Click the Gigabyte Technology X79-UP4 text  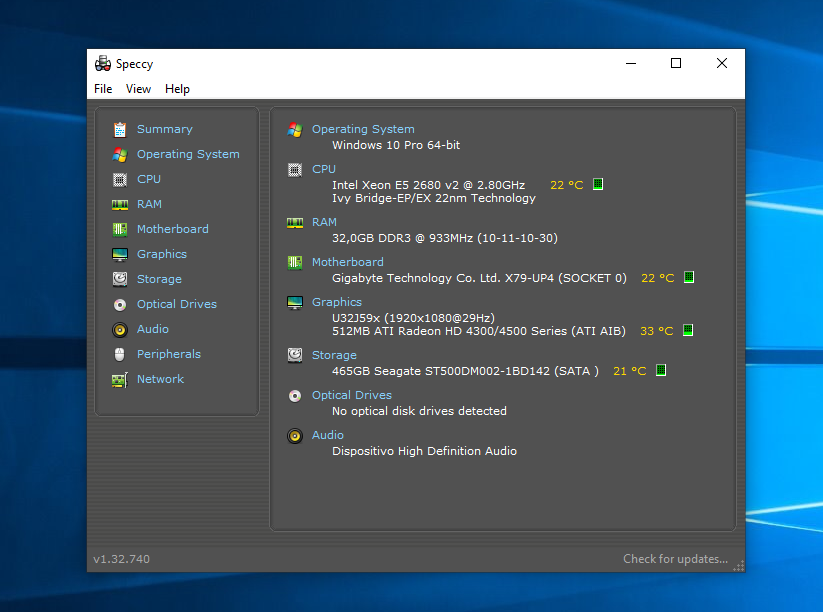[x=479, y=278]
